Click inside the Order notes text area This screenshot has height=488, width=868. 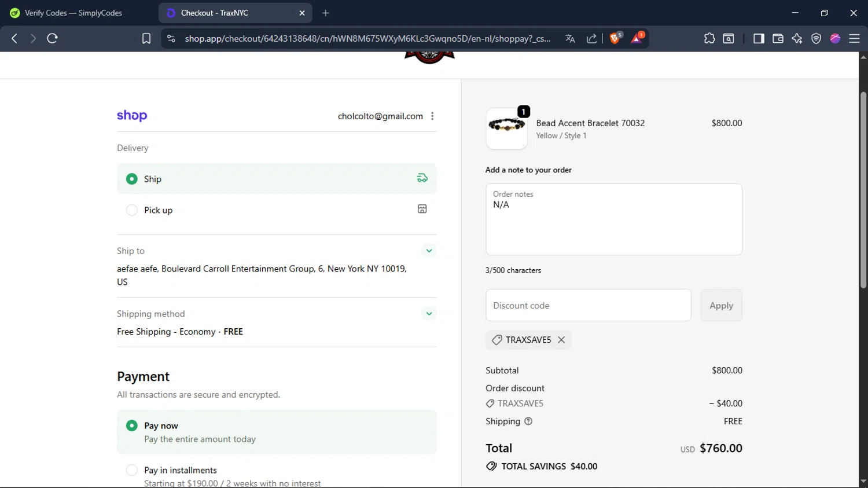coord(614,219)
